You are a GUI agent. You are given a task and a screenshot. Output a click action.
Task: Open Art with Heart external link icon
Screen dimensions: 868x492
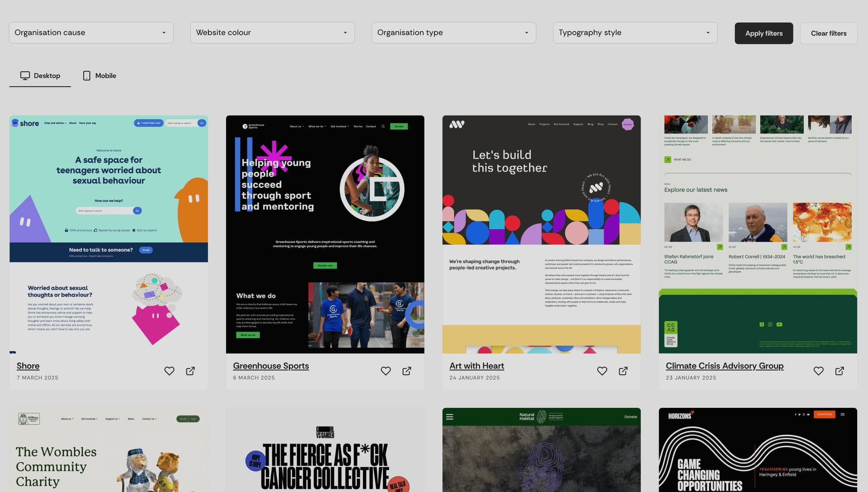[623, 371]
